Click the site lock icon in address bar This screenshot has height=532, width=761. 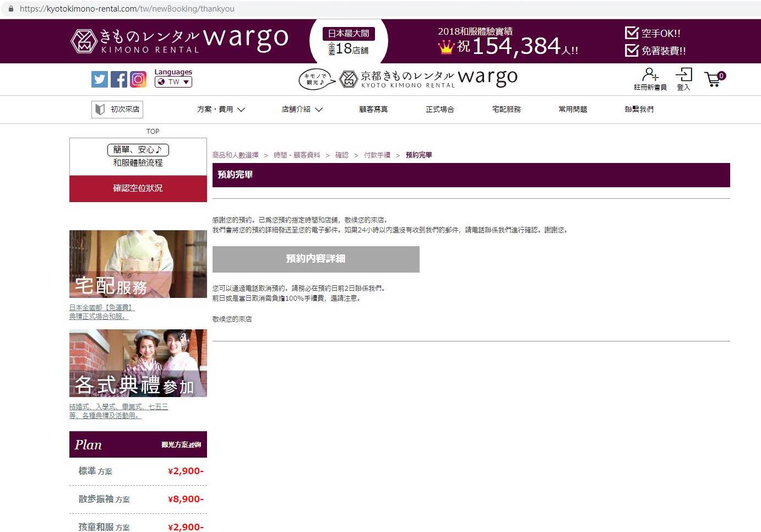click(x=10, y=9)
